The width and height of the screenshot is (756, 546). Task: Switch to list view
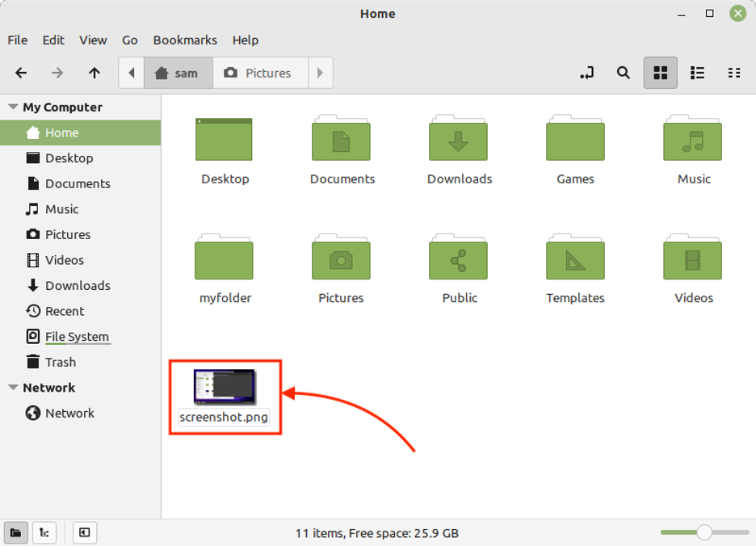[x=697, y=73]
